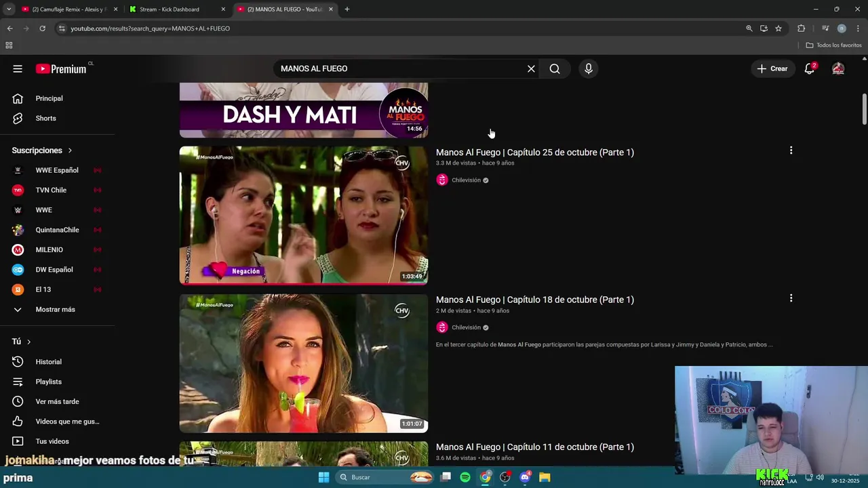868x488 pixels.
Task: Open a new browser tab
Action: tap(347, 9)
